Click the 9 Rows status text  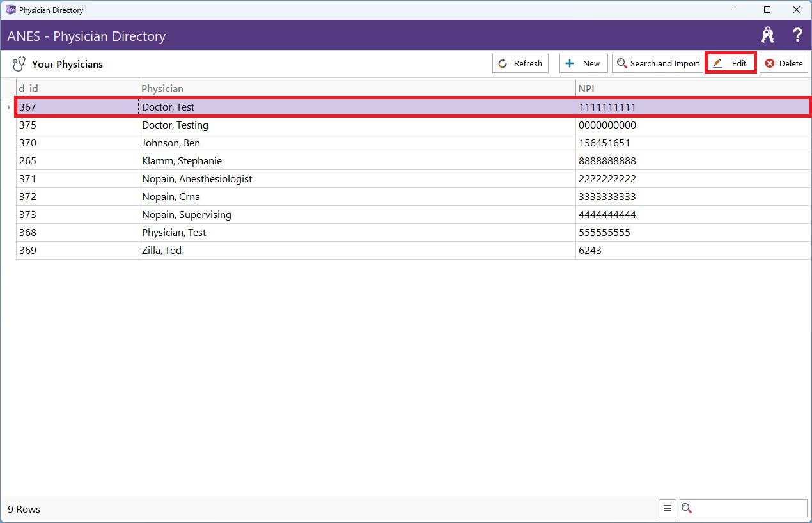tap(24, 510)
